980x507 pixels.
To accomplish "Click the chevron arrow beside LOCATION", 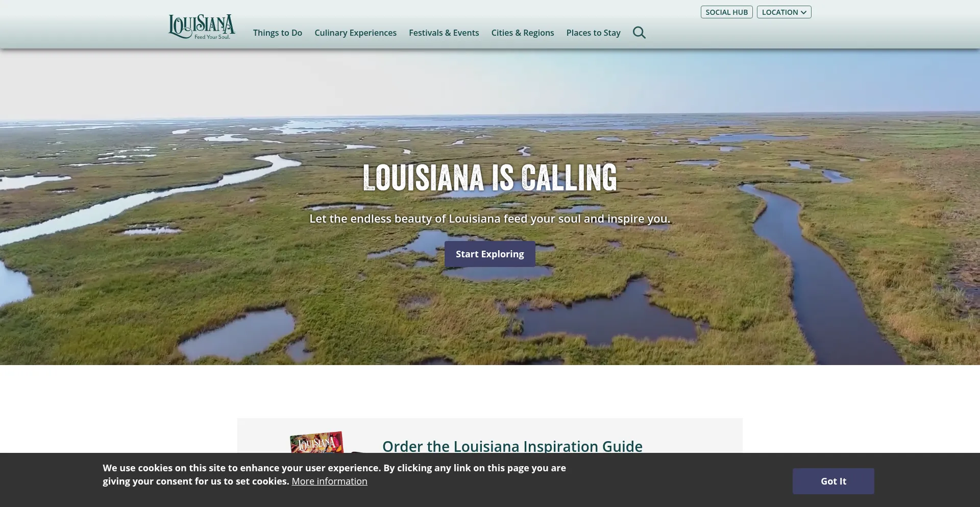I will tap(803, 12).
